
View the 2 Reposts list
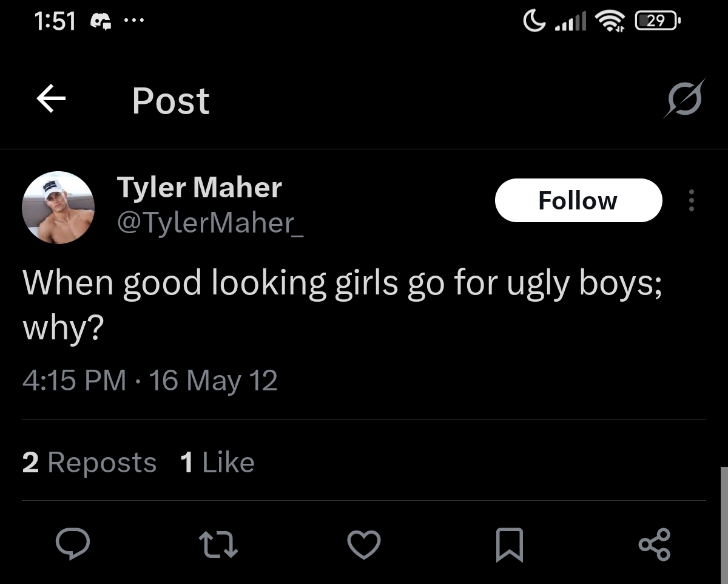[89, 463]
